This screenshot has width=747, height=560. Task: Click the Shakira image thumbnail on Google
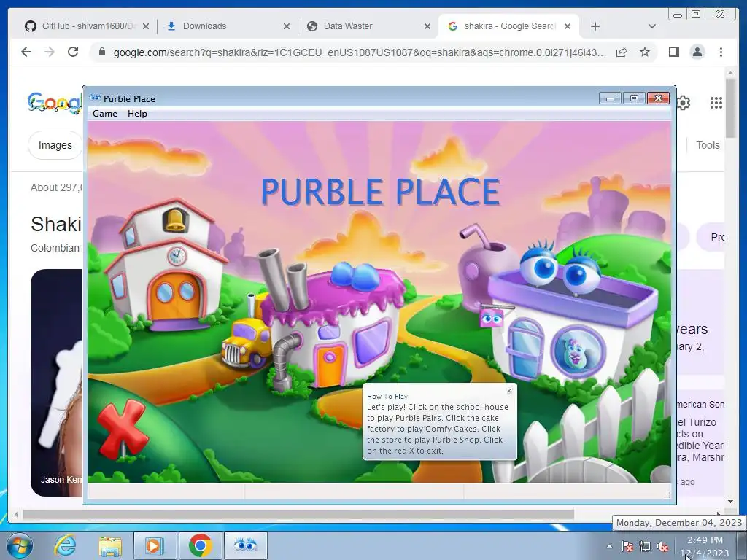coord(56,382)
